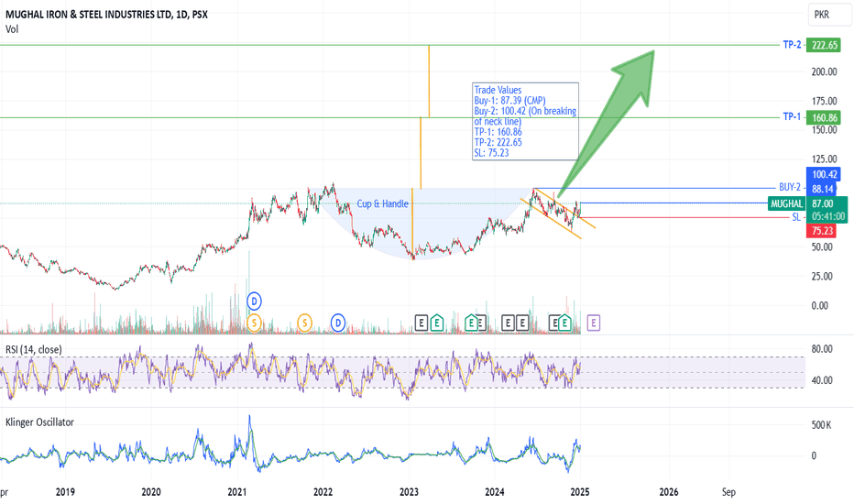Click the 2019 label on time axis

click(65, 492)
